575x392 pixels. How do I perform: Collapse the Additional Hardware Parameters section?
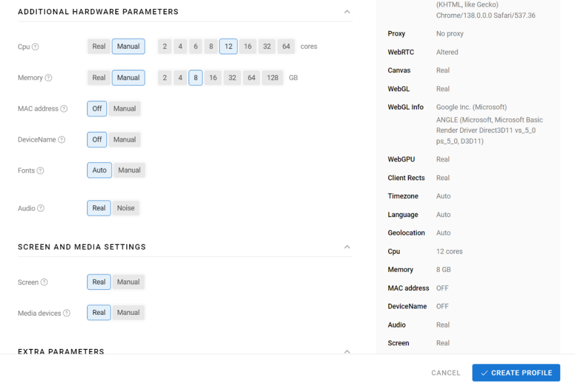tap(347, 12)
